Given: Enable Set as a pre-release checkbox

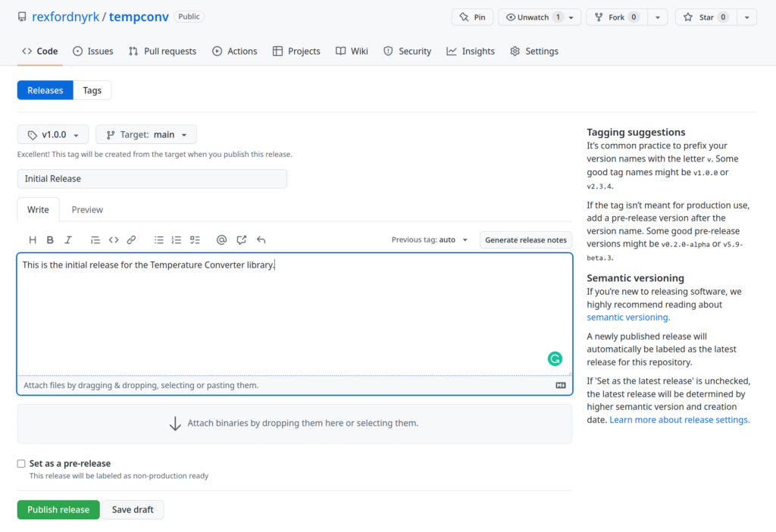Looking at the screenshot, I should (21, 464).
